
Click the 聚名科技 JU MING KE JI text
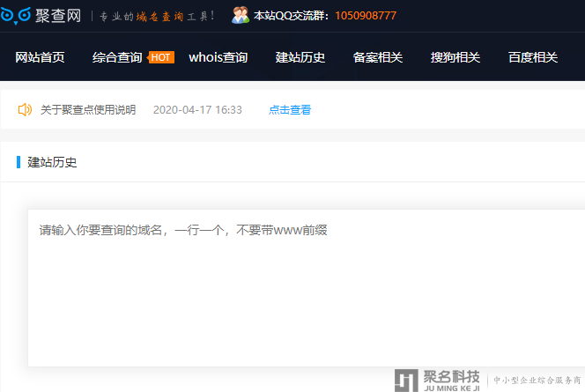click(x=452, y=380)
